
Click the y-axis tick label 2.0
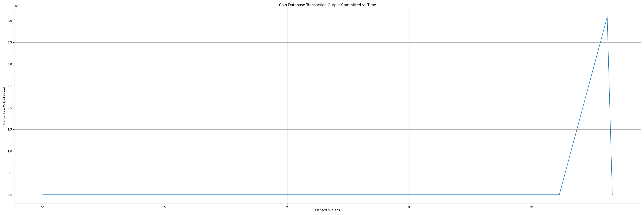tap(9, 108)
